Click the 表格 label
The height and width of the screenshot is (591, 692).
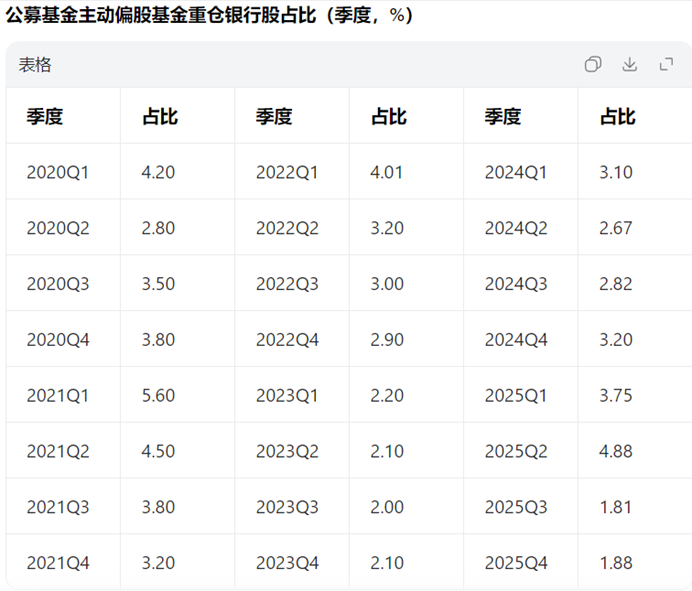pyautogui.click(x=35, y=65)
